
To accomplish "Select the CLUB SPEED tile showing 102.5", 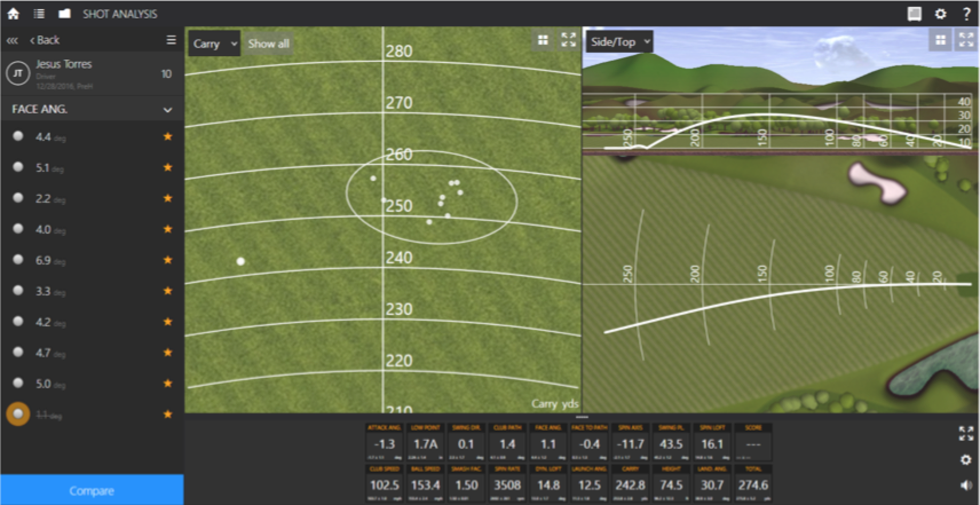I will click(384, 483).
